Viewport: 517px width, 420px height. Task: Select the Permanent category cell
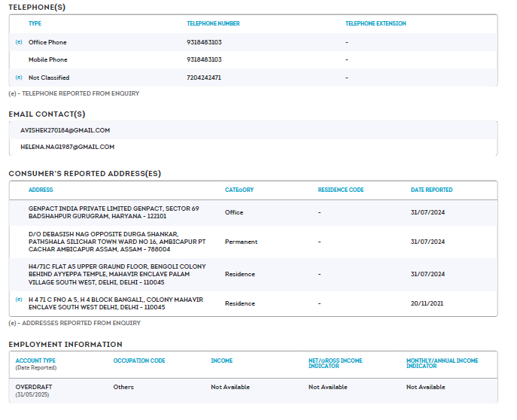coord(241,242)
